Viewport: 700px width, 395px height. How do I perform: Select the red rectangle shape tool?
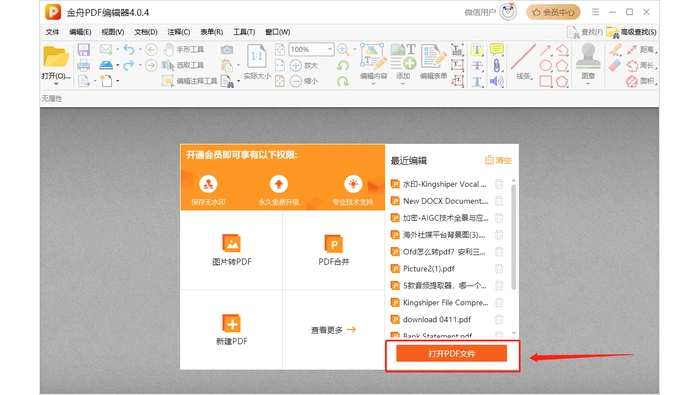click(x=546, y=81)
